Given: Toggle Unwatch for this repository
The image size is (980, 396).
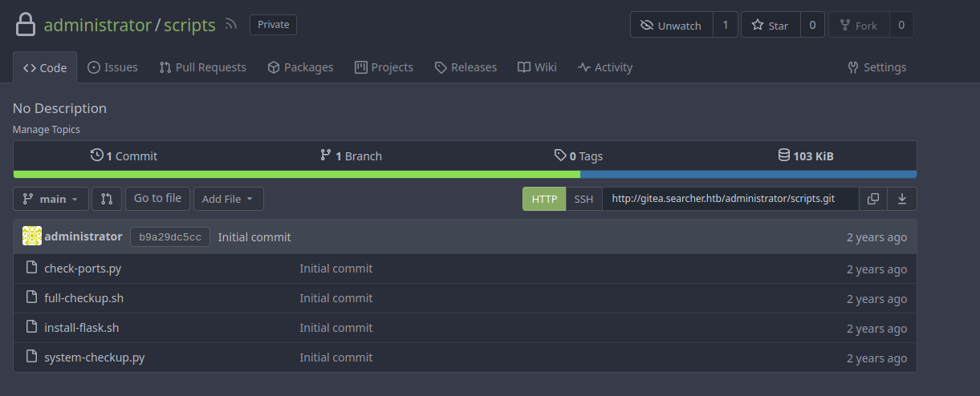Looking at the screenshot, I should [671, 25].
